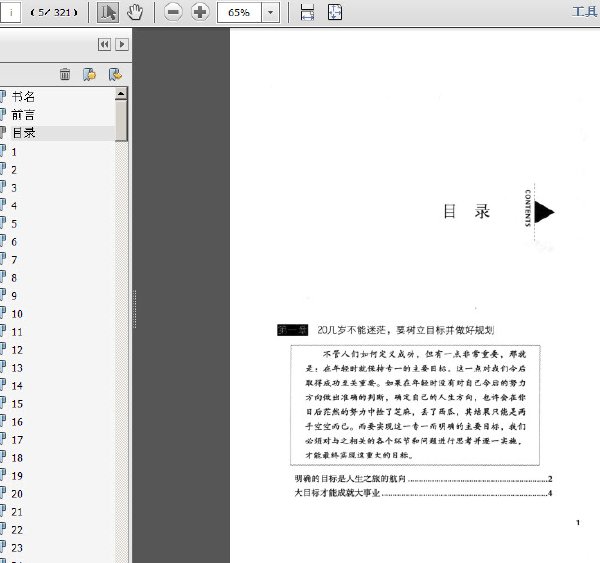The image size is (600, 563).
Task: Collapse the bookmarks navigation pane
Action: click(x=104, y=44)
